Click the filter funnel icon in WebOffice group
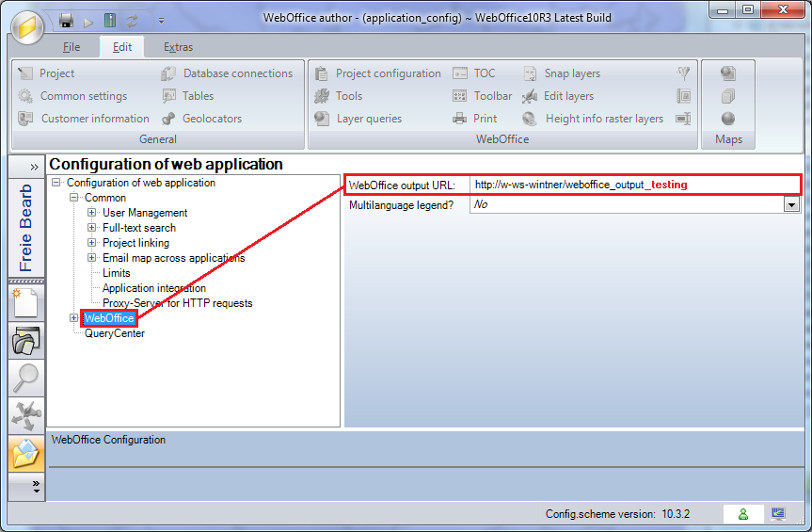 coord(684,73)
